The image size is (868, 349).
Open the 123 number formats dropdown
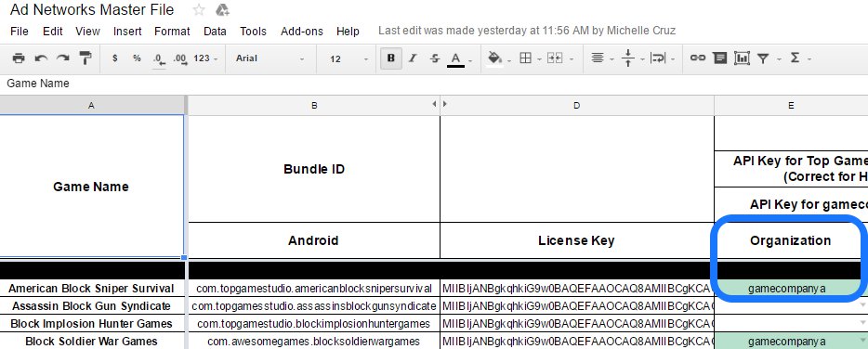[205, 58]
